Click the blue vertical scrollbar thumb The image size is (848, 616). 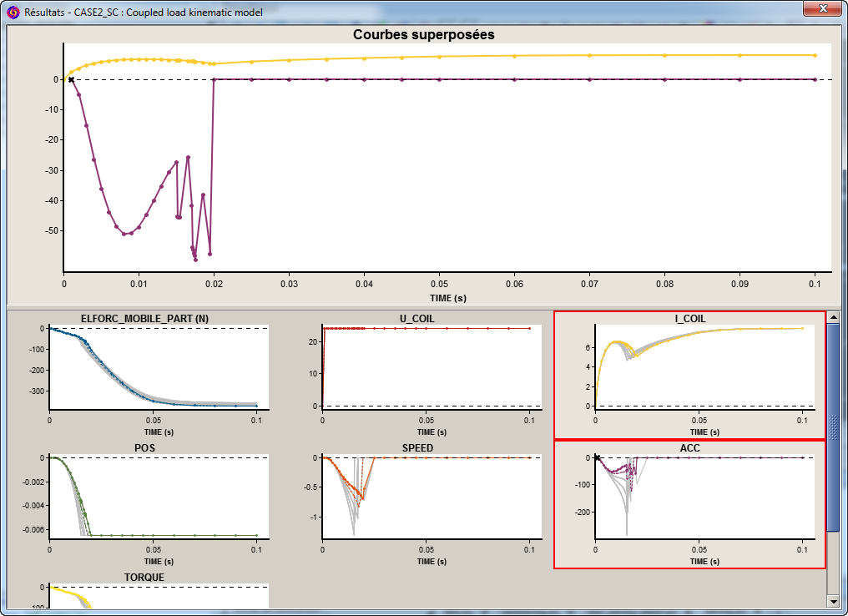pyautogui.click(x=833, y=426)
